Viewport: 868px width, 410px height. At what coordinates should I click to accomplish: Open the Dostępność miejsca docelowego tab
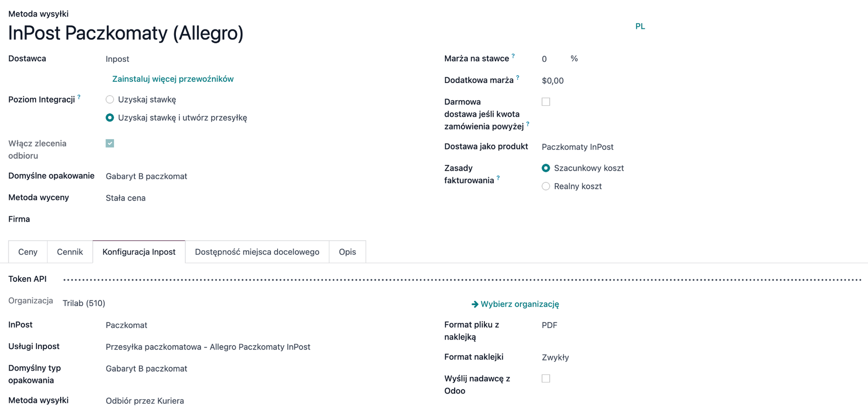pos(257,252)
